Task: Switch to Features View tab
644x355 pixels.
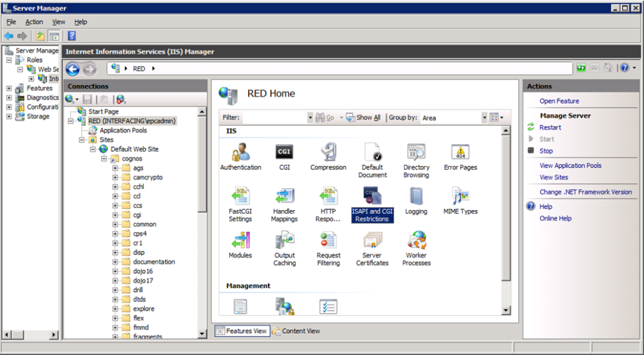Action: click(x=242, y=331)
